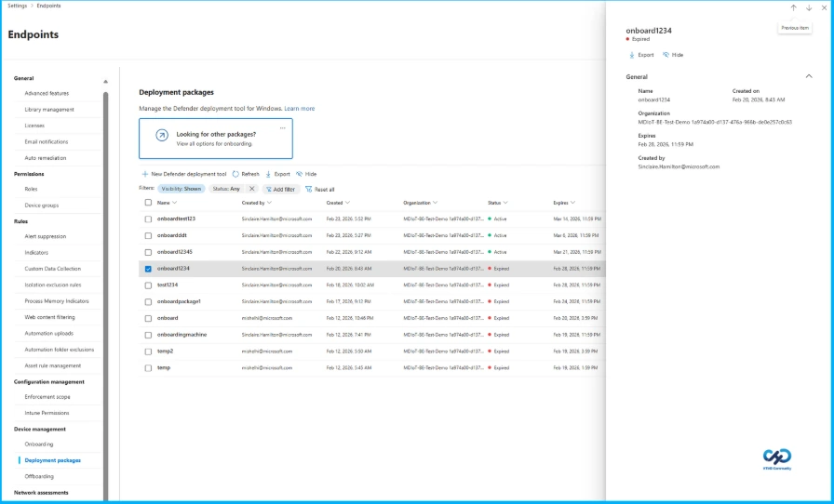
Task: Click the sidebar scroll-up arrow
Action: point(105,81)
